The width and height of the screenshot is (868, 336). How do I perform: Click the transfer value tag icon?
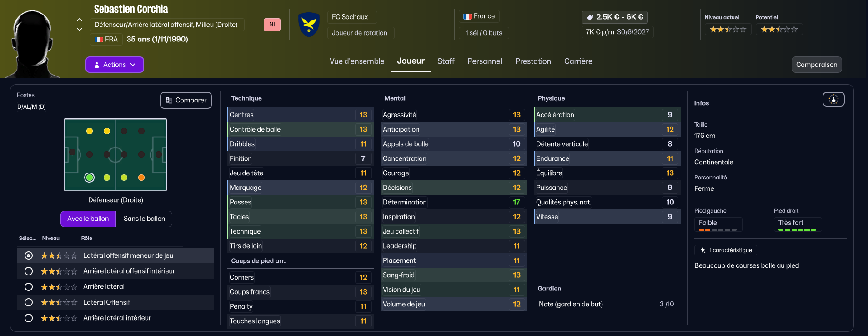coord(590,17)
